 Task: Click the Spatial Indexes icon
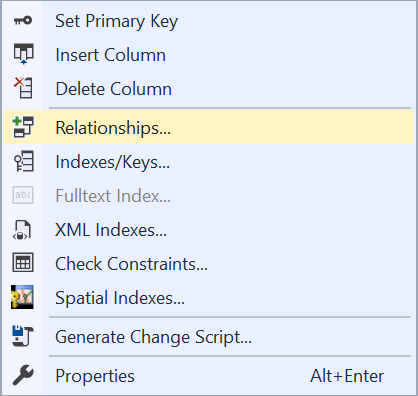tap(22, 297)
